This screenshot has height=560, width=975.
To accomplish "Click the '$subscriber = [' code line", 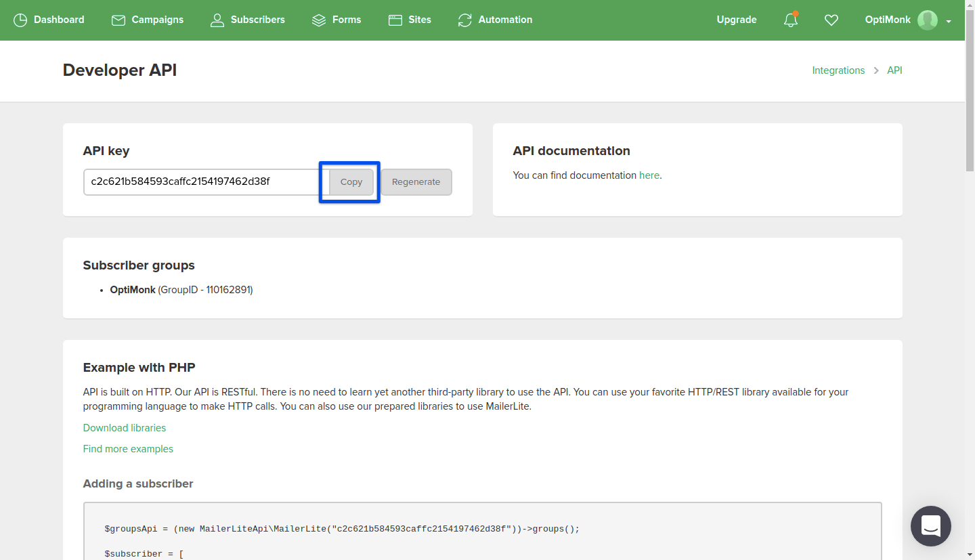I will pos(144,554).
